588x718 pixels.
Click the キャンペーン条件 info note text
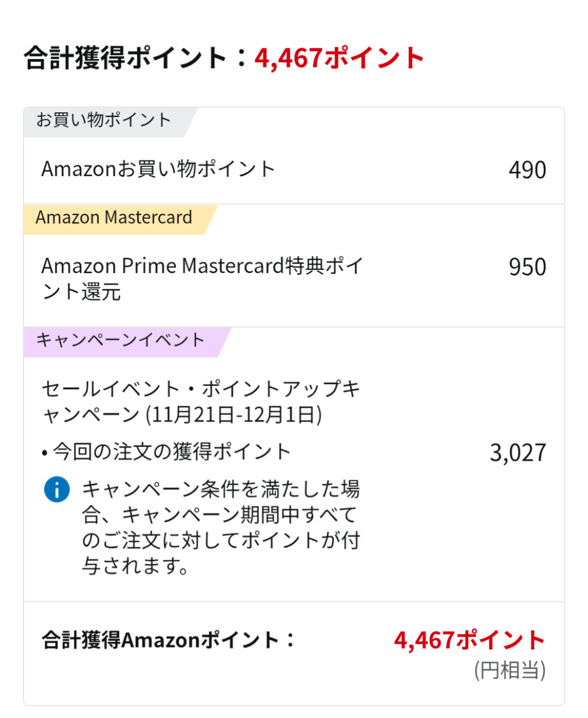click(221, 527)
